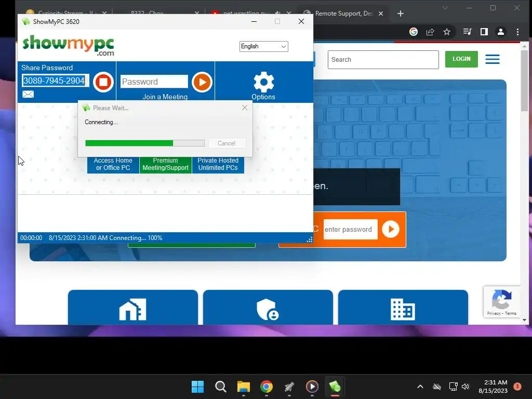This screenshot has height=399, width=532.
Task: Bookmark this page with the star icon
Action: point(447,32)
